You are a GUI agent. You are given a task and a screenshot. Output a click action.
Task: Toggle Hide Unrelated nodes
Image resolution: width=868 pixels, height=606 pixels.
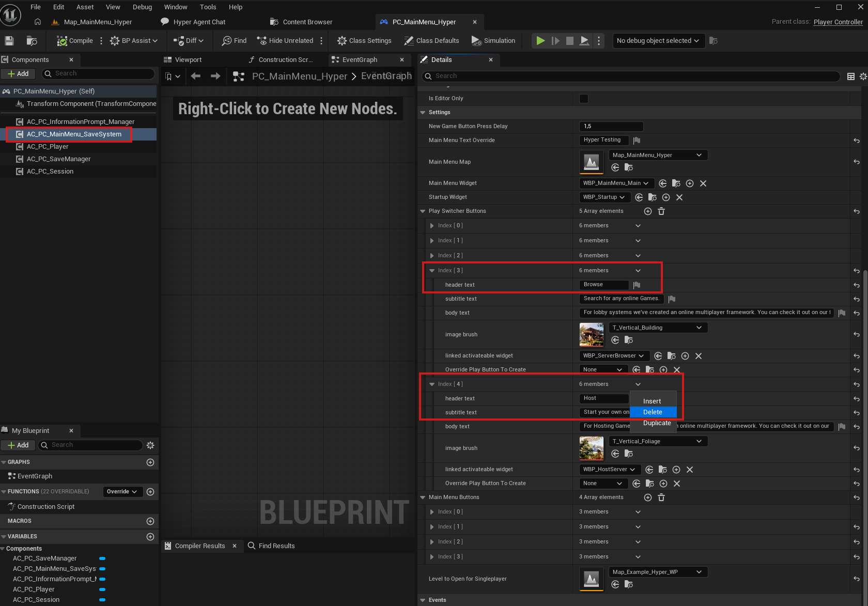[285, 41]
